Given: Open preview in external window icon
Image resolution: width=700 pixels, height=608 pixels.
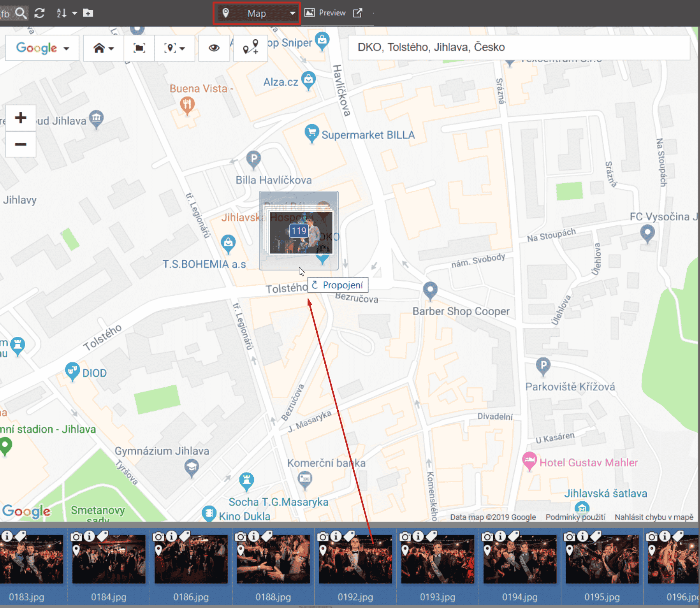Looking at the screenshot, I should tap(357, 13).
